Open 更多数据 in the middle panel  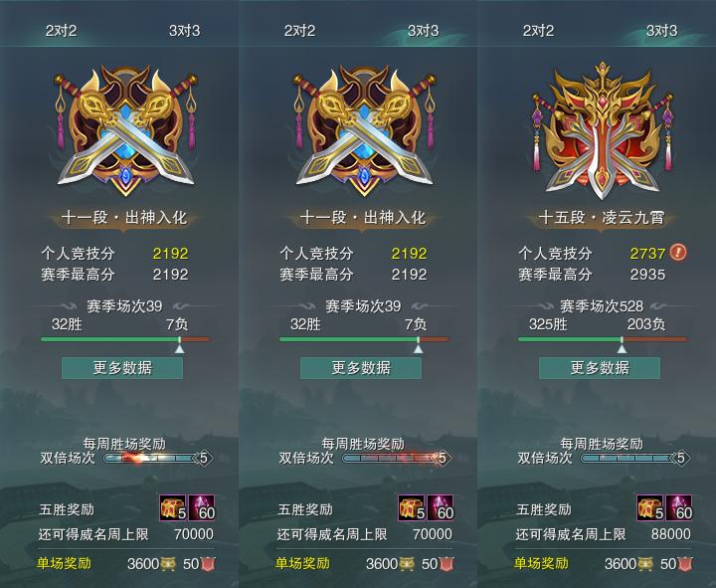(361, 368)
